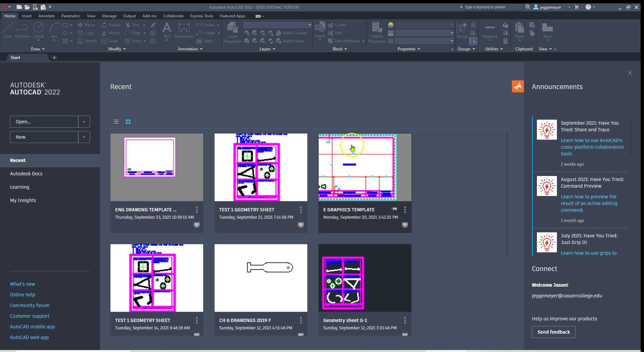This screenshot has height=352, width=644.
Task: Select the Line draw tool
Action: point(7,30)
